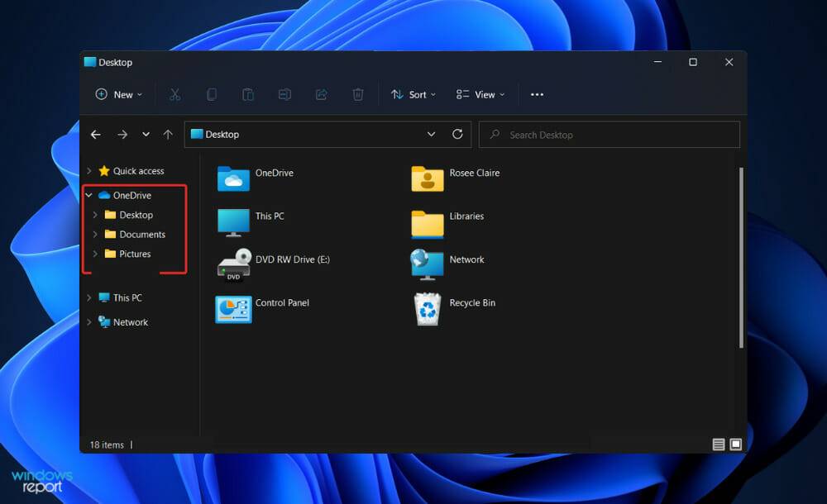The height and width of the screenshot is (504, 827).
Task: Select the Cut icon in the toolbar
Action: pos(175,94)
